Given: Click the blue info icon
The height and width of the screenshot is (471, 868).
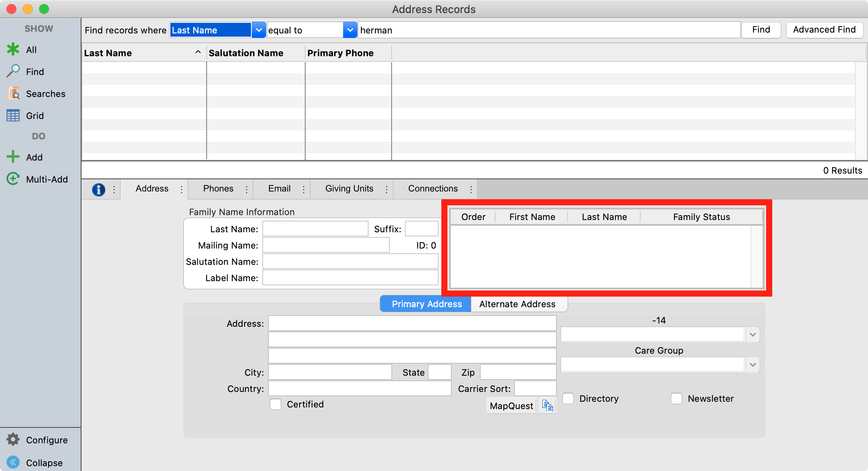Looking at the screenshot, I should point(98,189).
